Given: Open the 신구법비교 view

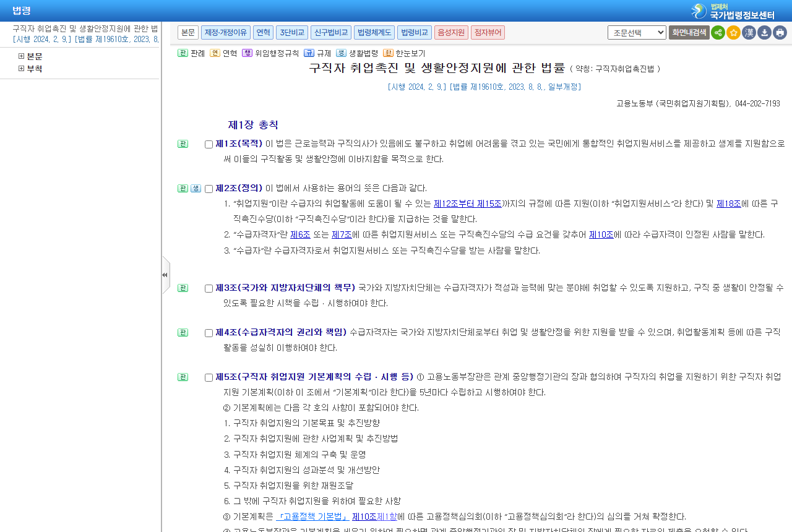Looking at the screenshot, I should pyautogui.click(x=331, y=32).
